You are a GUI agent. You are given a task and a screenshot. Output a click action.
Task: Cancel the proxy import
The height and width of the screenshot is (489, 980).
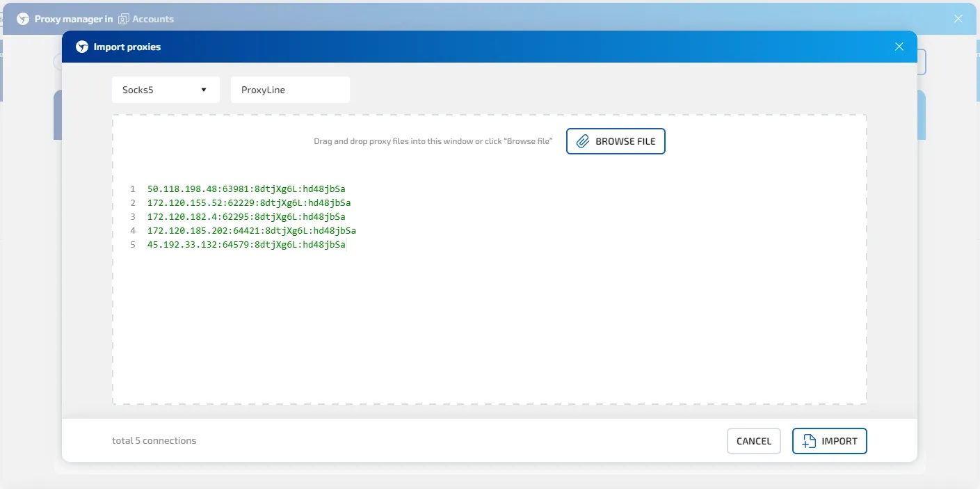click(x=753, y=441)
